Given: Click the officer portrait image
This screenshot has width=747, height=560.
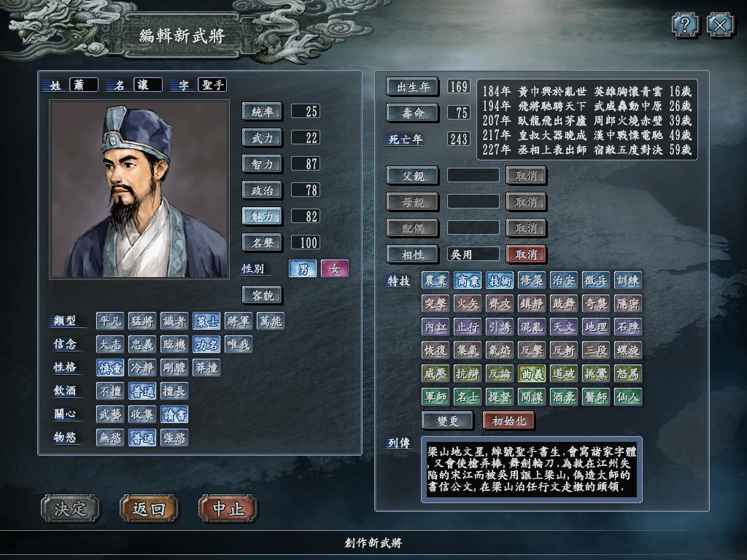Looking at the screenshot, I should point(139,189).
